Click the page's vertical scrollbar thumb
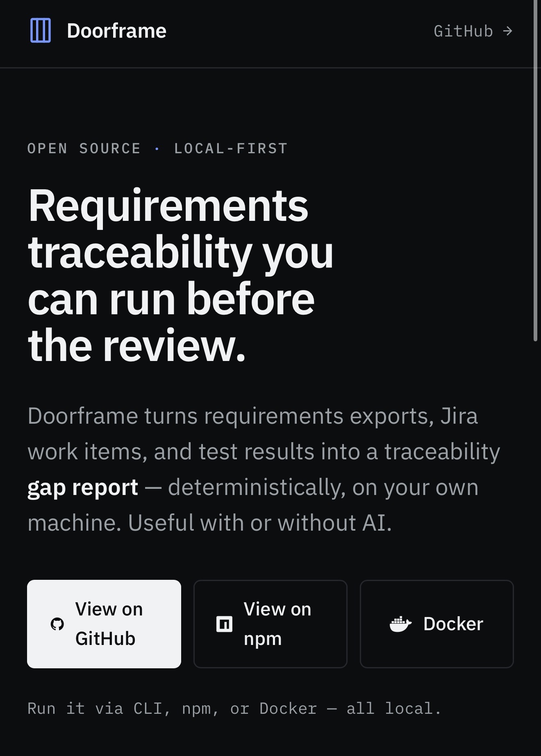This screenshot has width=541, height=756. click(x=535, y=170)
